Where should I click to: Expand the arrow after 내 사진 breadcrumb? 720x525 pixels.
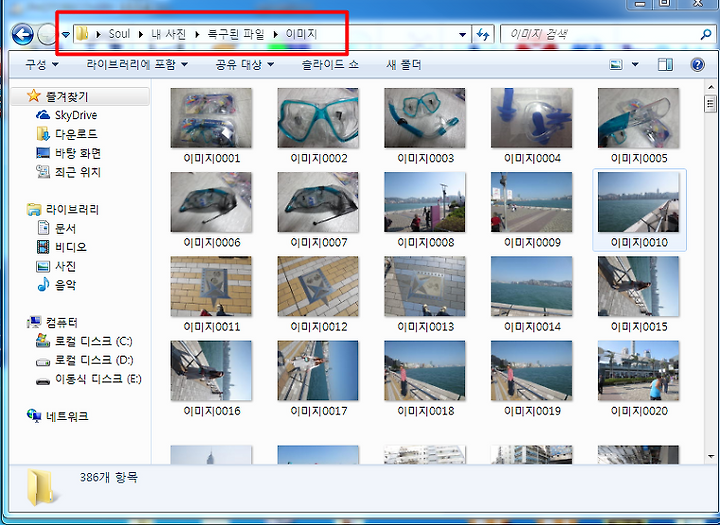(x=197, y=34)
